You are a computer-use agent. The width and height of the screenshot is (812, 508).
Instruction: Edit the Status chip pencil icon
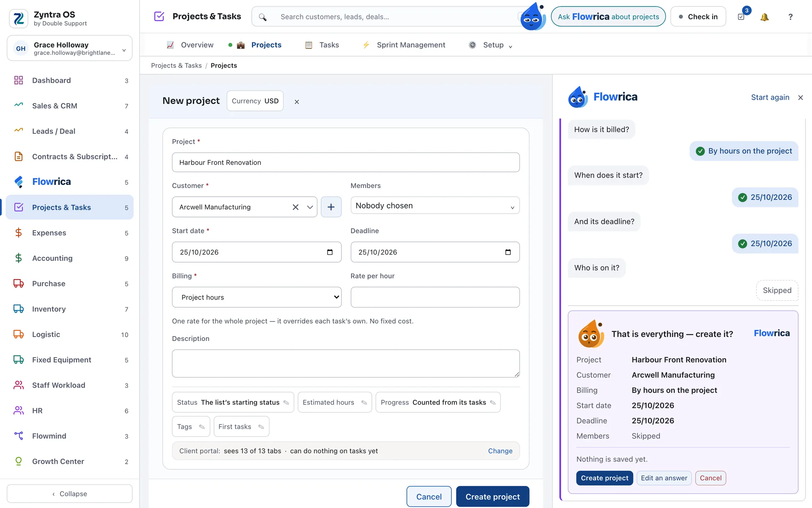286,403
